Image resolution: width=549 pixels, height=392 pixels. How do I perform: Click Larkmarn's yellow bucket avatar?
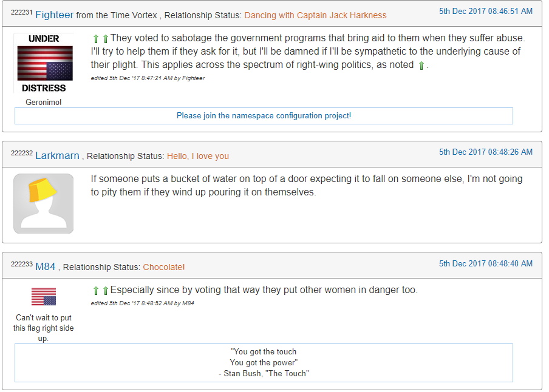(x=44, y=204)
